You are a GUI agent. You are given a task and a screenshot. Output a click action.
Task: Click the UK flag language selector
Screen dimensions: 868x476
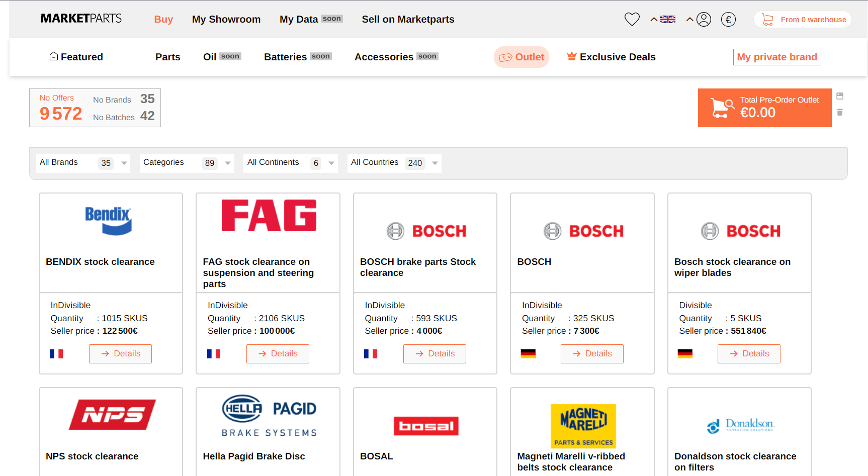pos(668,20)
